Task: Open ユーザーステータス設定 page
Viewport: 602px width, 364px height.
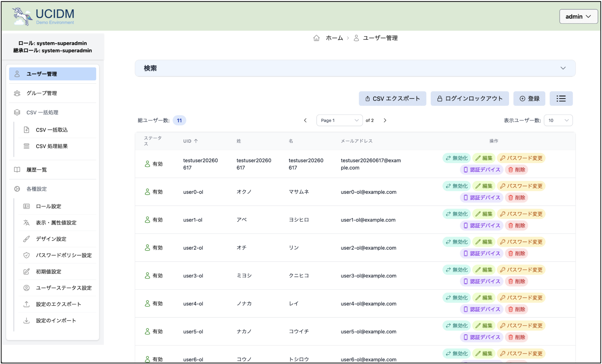Action: (57, 288)
